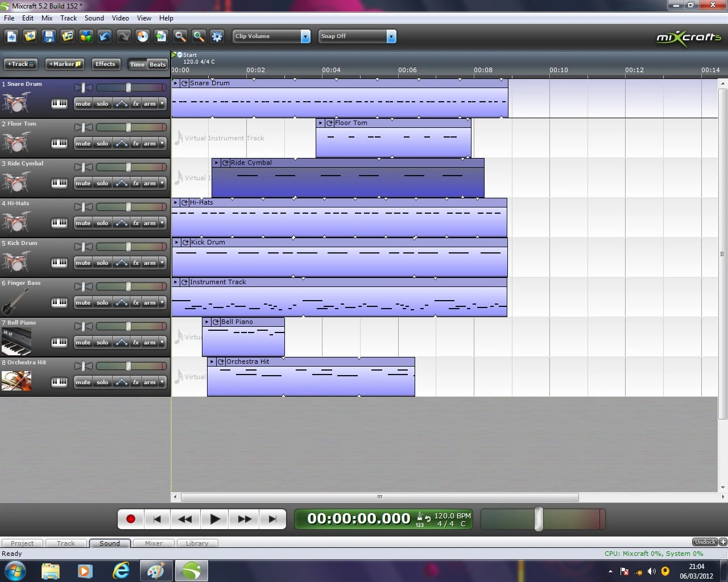Mute the Ride Cymbal track
This screenshot has height=582, width=728.
tap(83, 183)
